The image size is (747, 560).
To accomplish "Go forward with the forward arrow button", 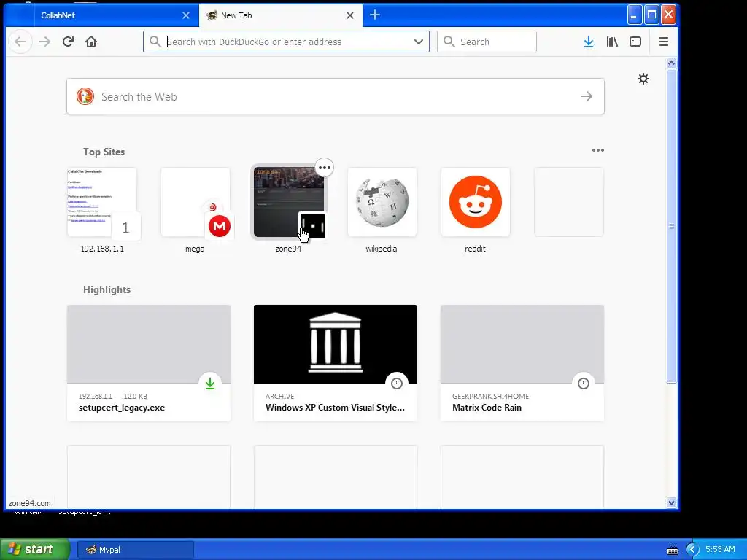I will 44,42.
